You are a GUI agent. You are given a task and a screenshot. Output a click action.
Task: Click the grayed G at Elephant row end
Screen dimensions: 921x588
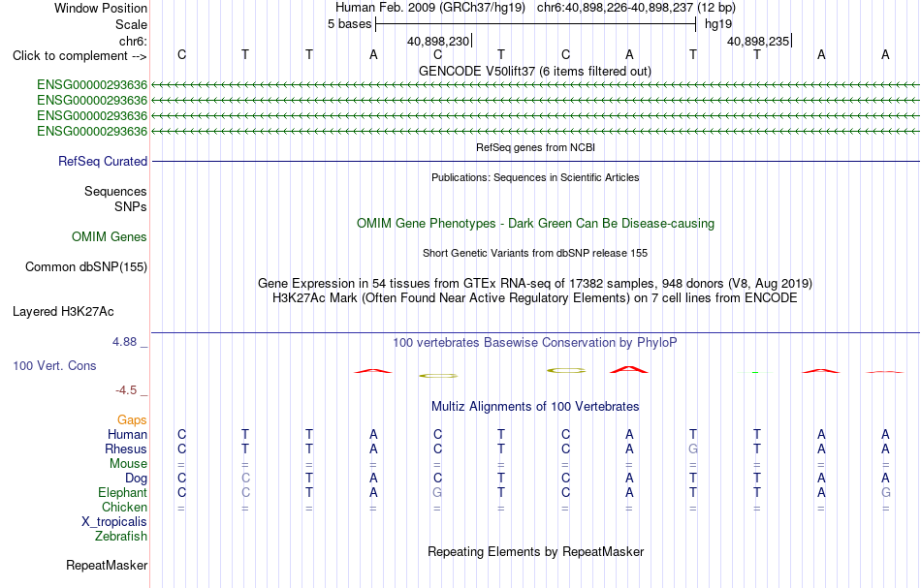(886, 492)
